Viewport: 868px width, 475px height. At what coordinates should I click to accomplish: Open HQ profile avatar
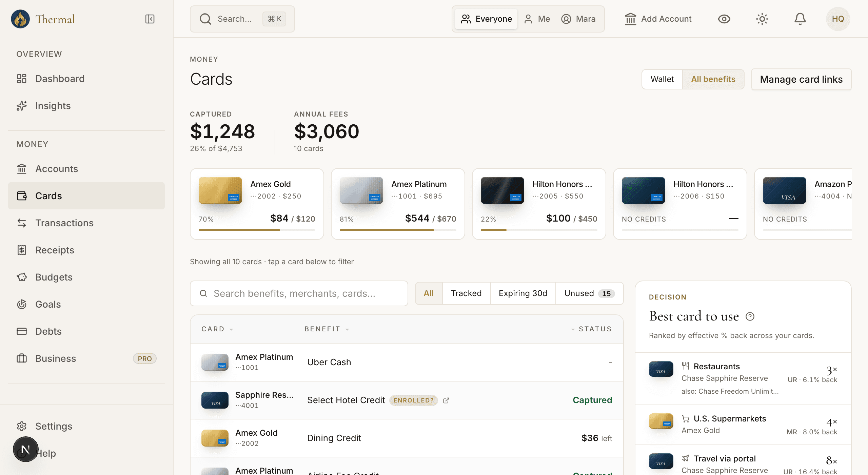838,19
